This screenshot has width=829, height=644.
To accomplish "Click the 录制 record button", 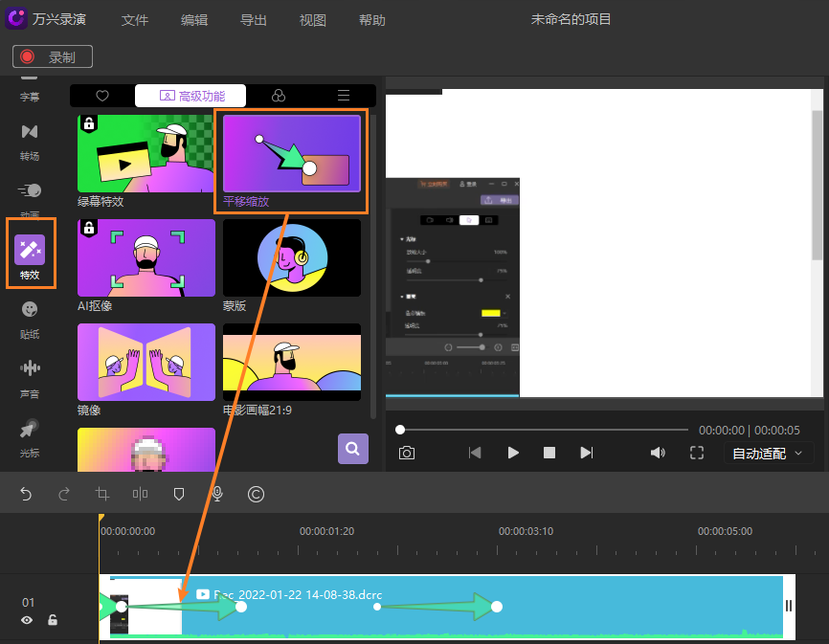I will tap(53, 57).
